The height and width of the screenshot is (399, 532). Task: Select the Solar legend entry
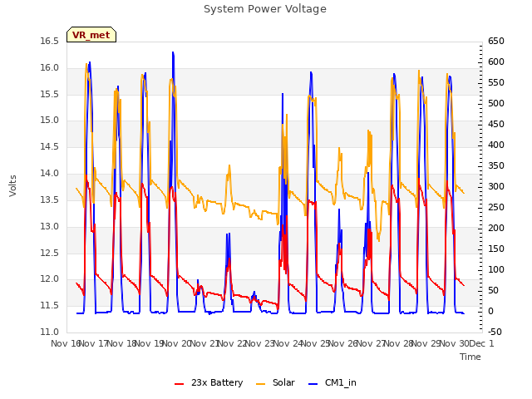point(275,382)
